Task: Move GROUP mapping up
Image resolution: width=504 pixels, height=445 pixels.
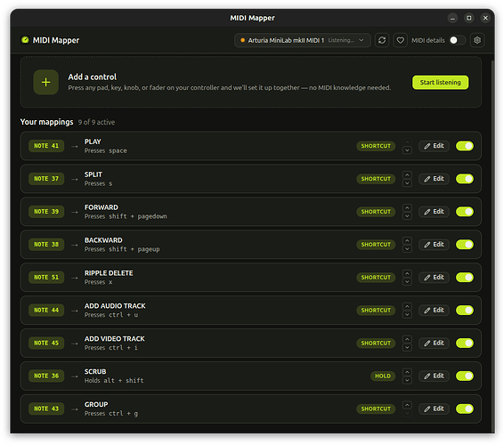Action: coord(407,405)
